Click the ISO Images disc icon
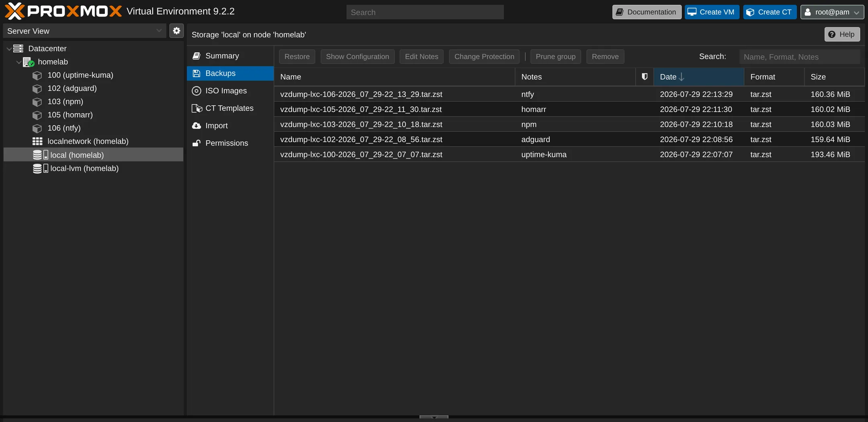 (197, 91)
